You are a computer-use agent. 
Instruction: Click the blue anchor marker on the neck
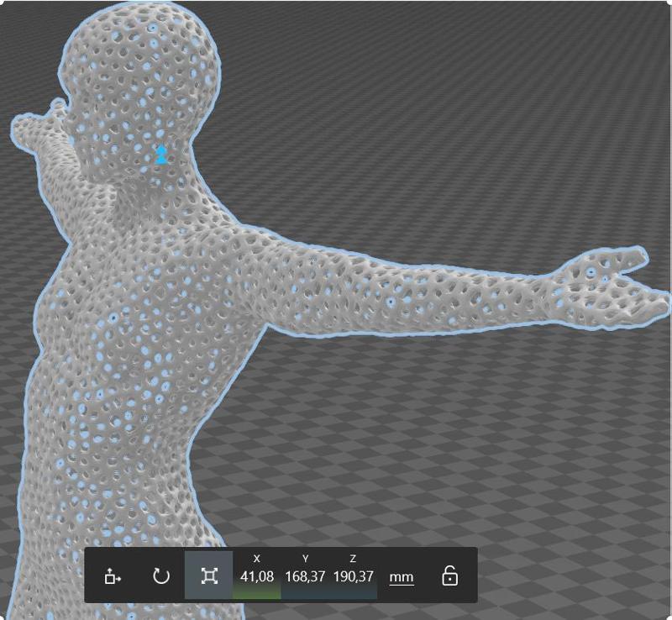tap(162, 155)
